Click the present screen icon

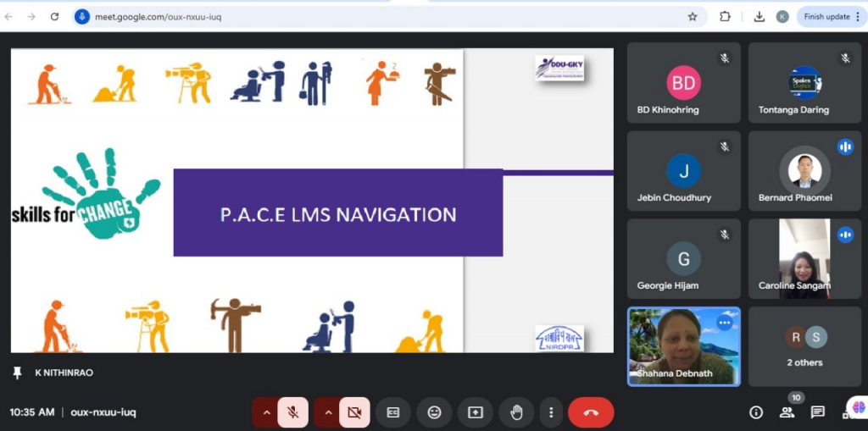476,412
